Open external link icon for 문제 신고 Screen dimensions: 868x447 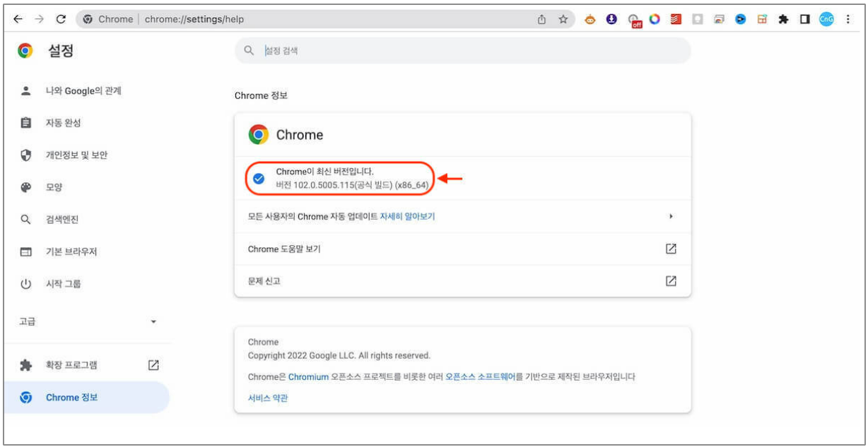pyautogui.click(x=671, y=280)
